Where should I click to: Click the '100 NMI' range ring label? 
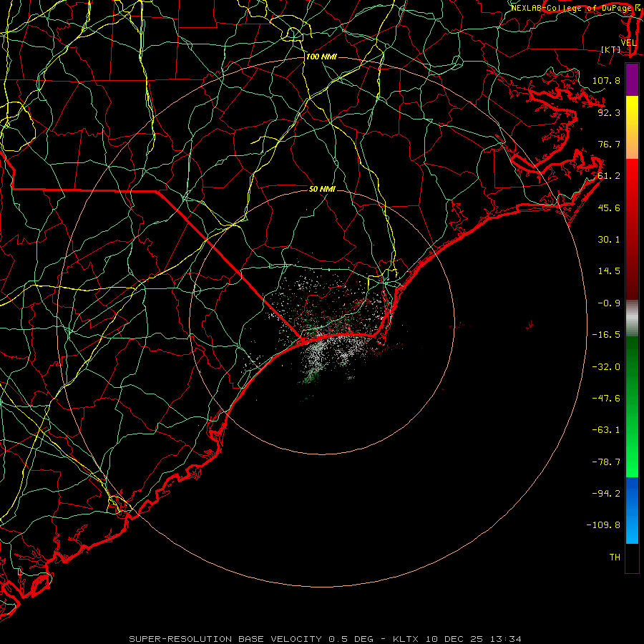pyautogui.click(x=321, y=57)
